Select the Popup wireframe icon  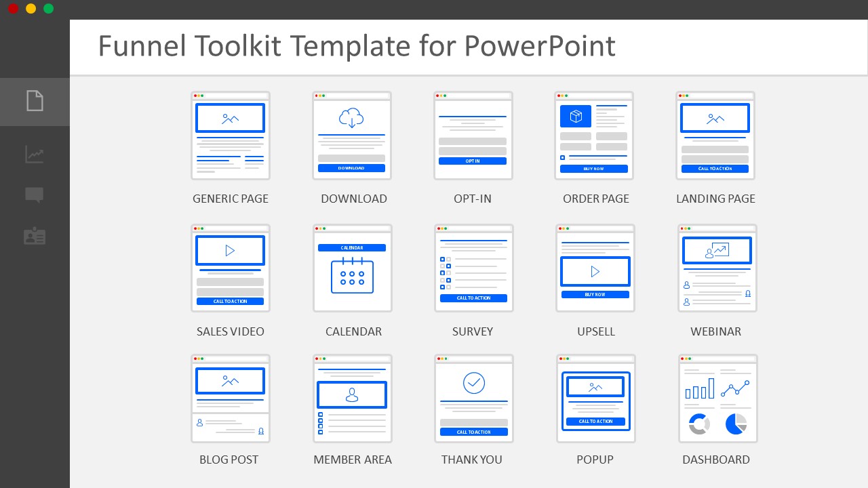point(596,399)
